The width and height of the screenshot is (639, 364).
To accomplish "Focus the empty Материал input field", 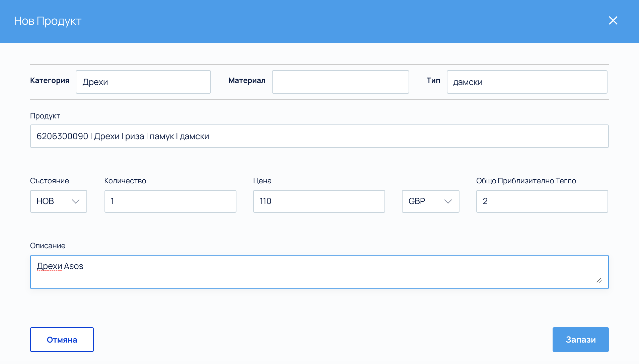I will [x=340, y=82].
